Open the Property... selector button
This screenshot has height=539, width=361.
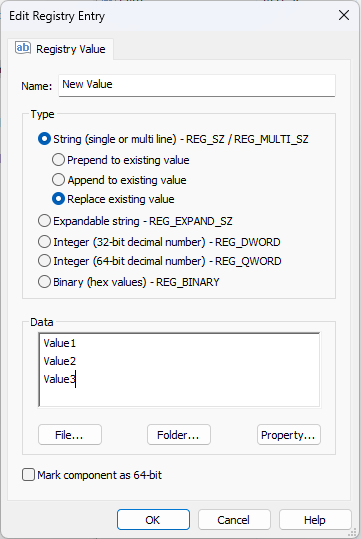coord(289,435)
